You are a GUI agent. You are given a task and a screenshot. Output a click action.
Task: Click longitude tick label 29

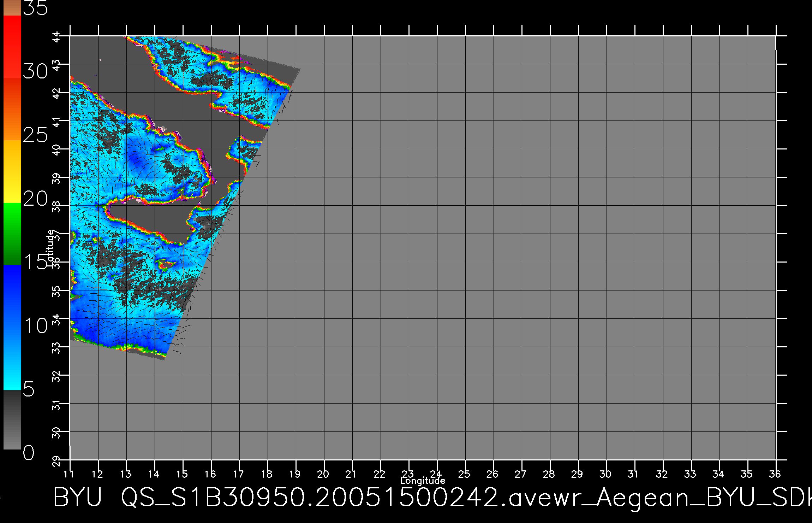click(577, 474)
